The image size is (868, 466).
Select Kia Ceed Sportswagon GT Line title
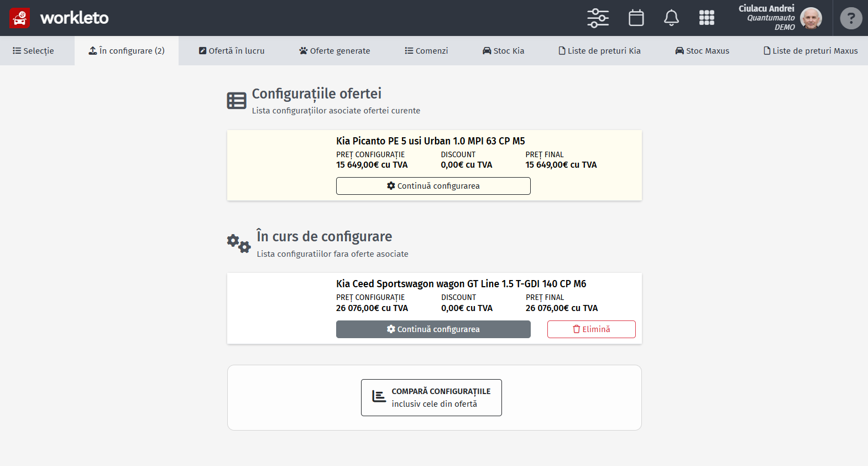pos(461,284)
